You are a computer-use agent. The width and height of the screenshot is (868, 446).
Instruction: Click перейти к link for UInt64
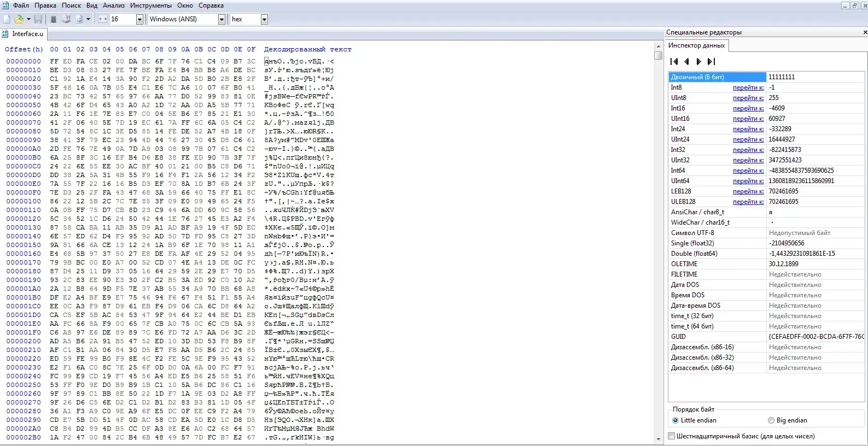pos(748,181)
